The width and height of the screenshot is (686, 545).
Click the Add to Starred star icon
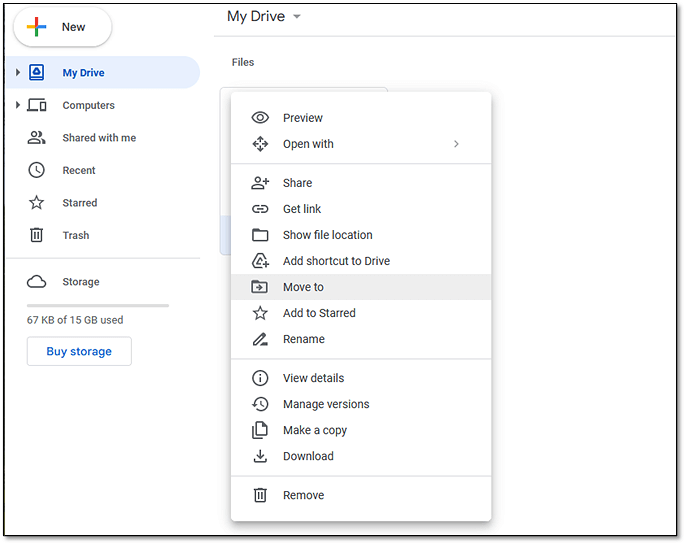(x=260, y=313)
